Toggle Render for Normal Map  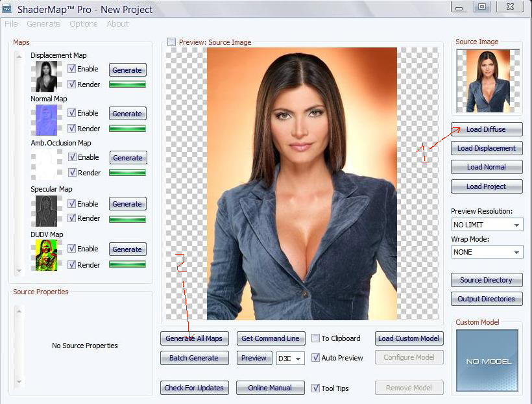[x=71, y=128]
